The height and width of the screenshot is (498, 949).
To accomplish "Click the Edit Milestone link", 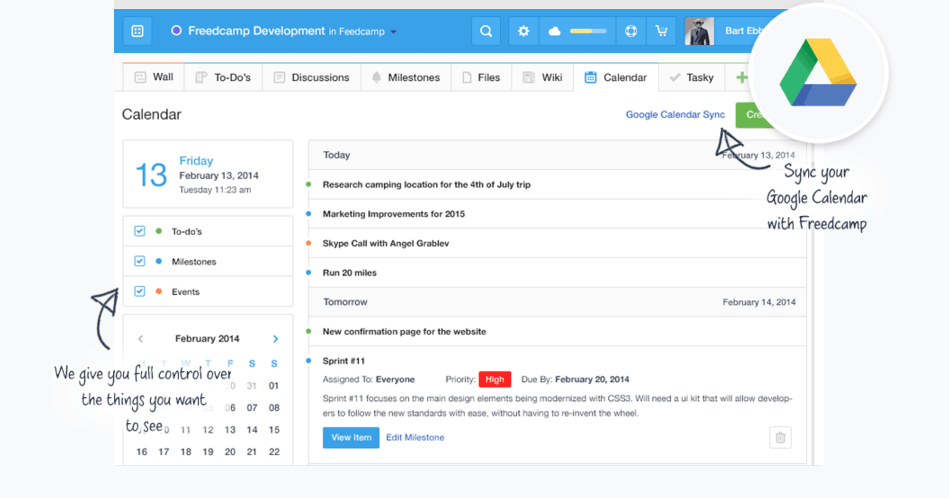I will 415,437.
